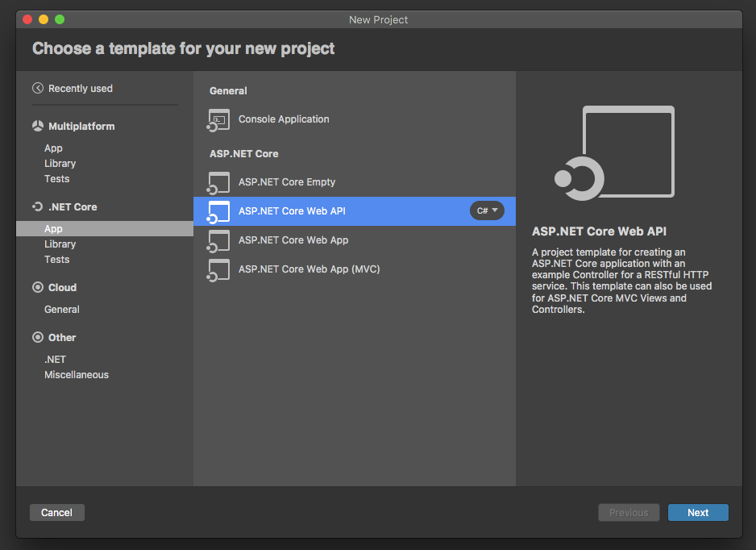Click the large template preview image
Image resolution: width=756 pixels, height=550 pixels.
pyautogui.click(x=615, y=153)
